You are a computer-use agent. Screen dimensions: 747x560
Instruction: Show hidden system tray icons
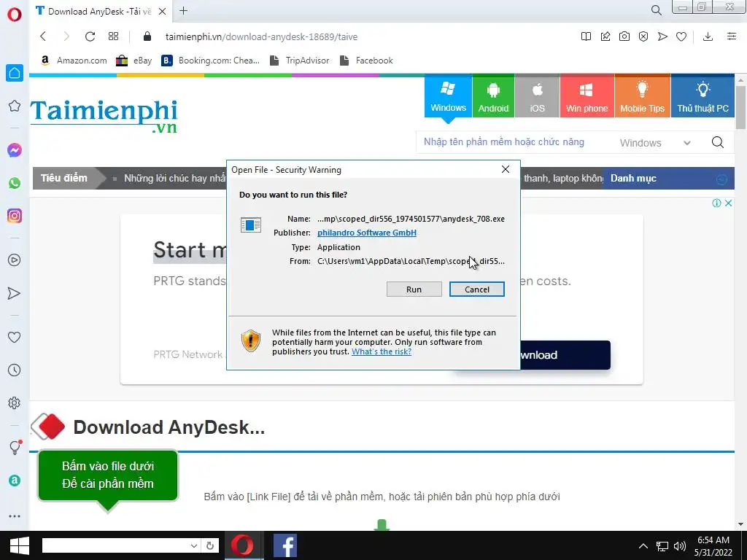[x=643, y=545]
